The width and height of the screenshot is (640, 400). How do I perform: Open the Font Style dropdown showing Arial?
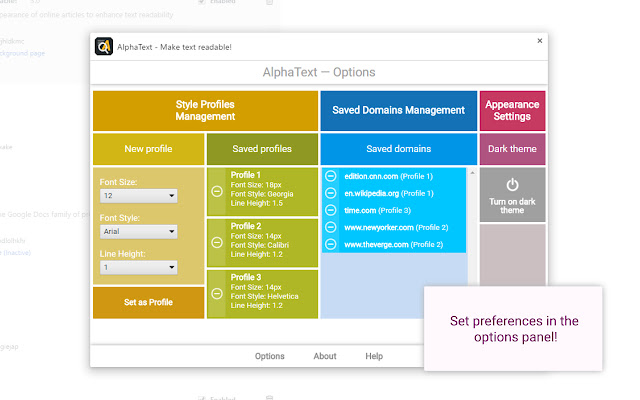[138, 232]
